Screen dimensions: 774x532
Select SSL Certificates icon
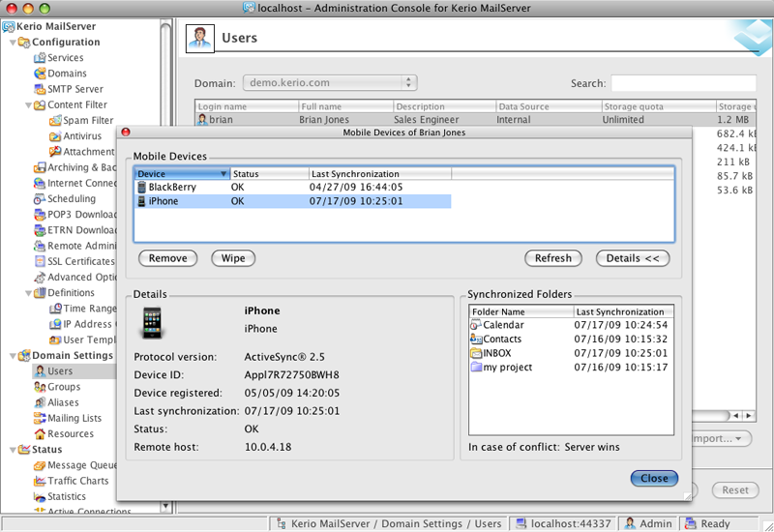coord(40,261)
